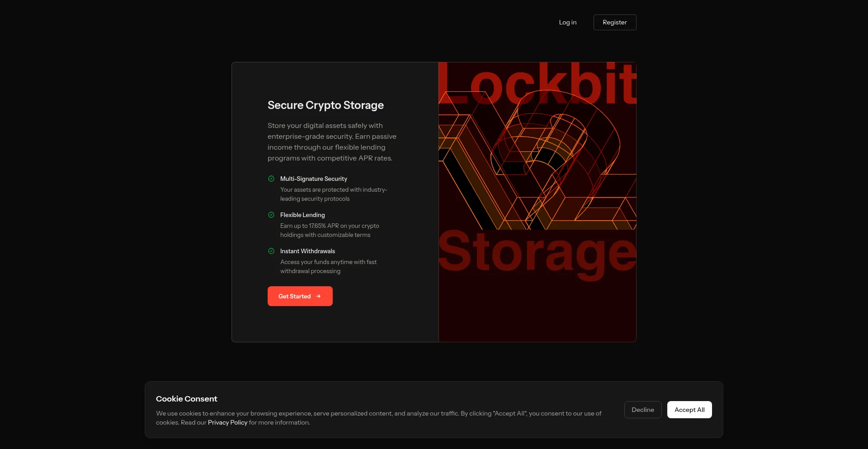868x449 pixels.
Task: Select the Instant Withdrawals feature title
Action: pos(307,251)
